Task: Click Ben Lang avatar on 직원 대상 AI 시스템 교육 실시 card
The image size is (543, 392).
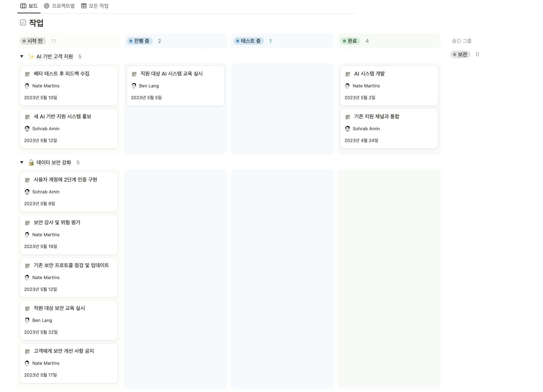Action: (x=134, y=86)
